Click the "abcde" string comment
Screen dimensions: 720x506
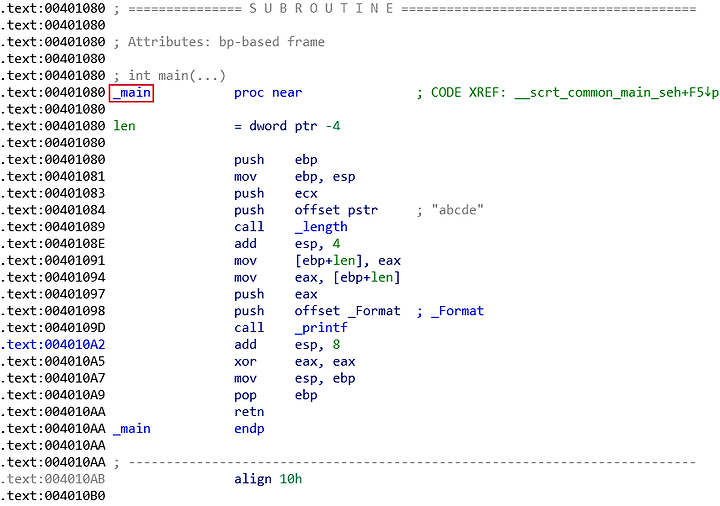coord(457,210)
